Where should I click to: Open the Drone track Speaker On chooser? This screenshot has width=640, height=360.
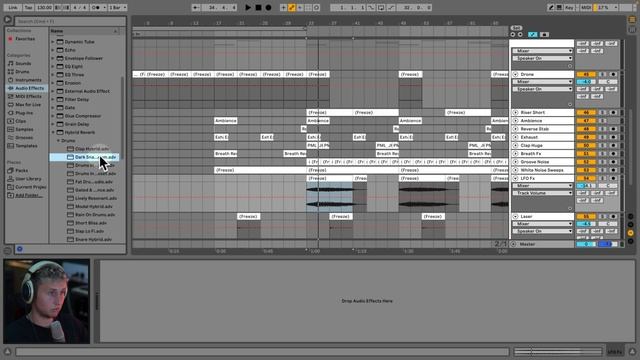542,89
